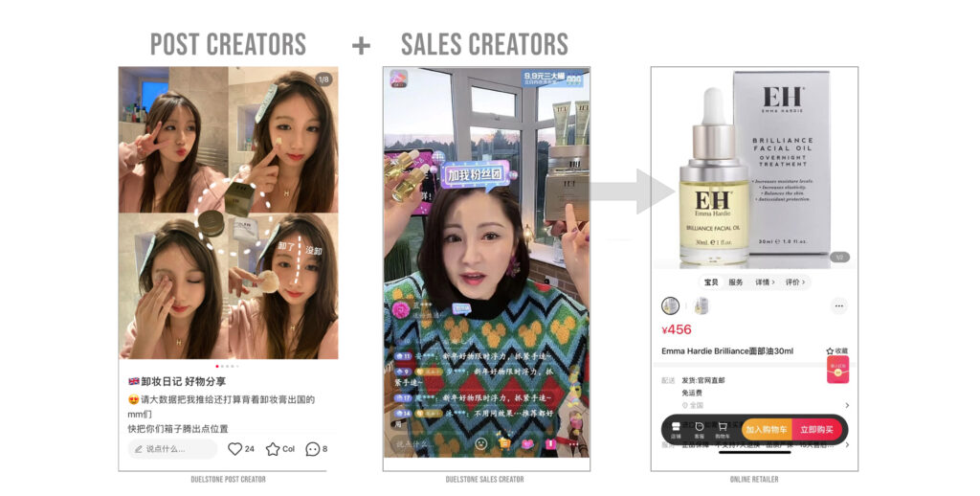Send a pink gift box in livestream

coord(550,443)
